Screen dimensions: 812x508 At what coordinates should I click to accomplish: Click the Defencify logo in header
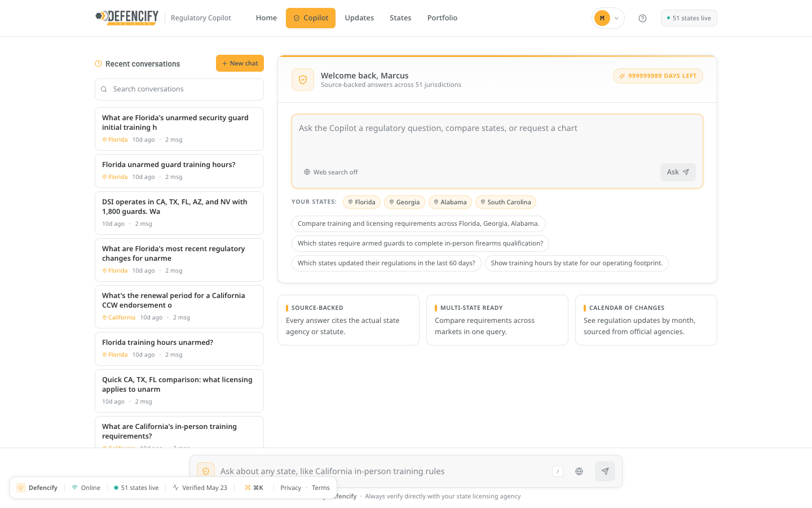click(x=127, y=17)
